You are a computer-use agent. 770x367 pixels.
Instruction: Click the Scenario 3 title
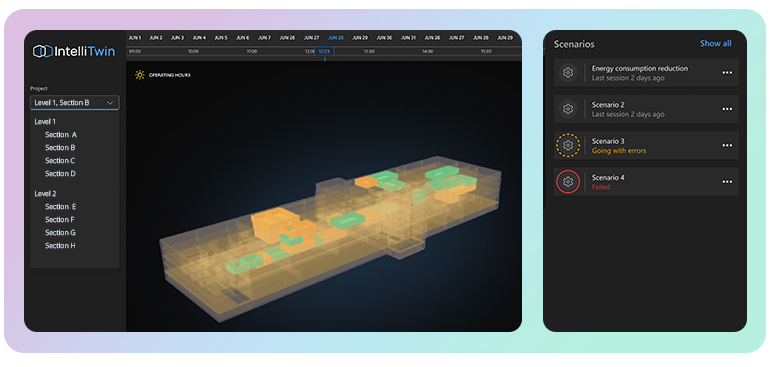[608, 141]
